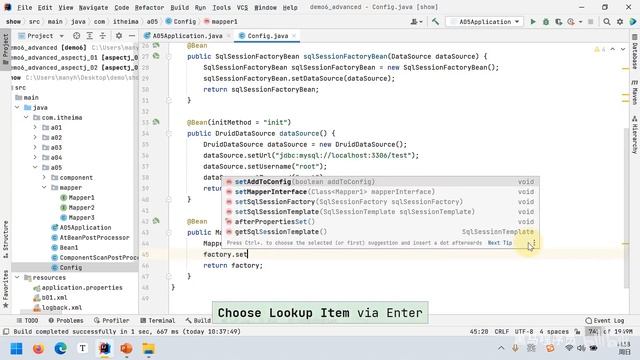Open File Explorer from taskbar
640x360 pixels.
coord(149,349)
